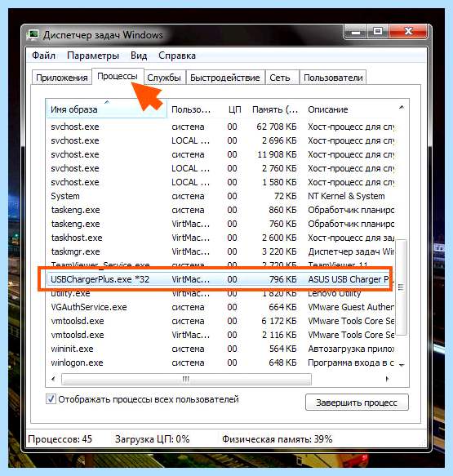Viewport: 453px width, 476px height.
Task: Select the VGAuthService.exe process
Action: click(x=220, y=307)
